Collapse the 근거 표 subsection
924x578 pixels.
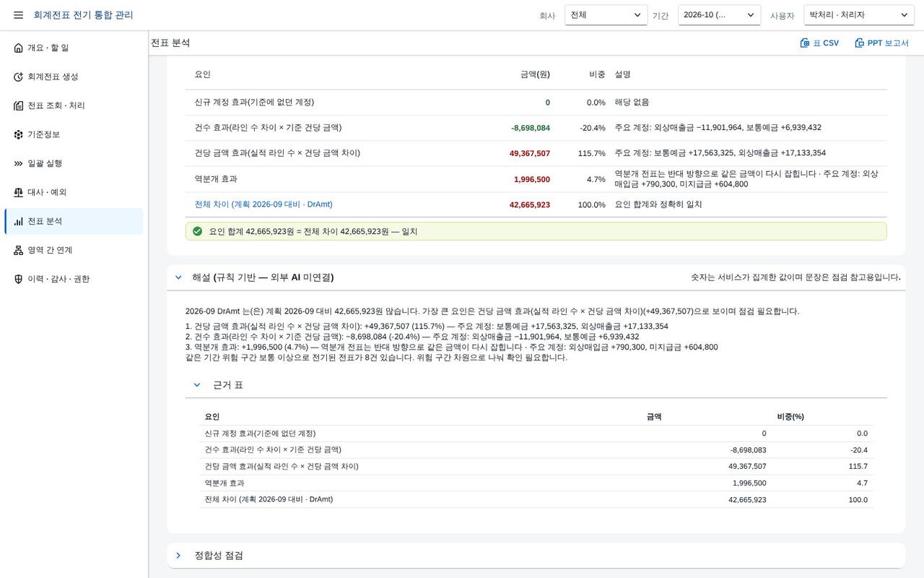(x=196, y=385)
